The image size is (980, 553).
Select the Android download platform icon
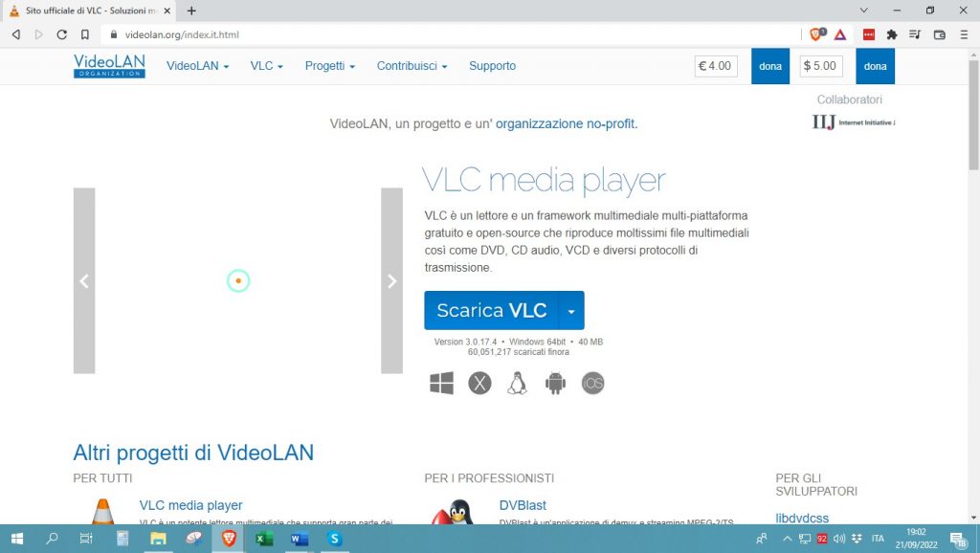[555, 383]
